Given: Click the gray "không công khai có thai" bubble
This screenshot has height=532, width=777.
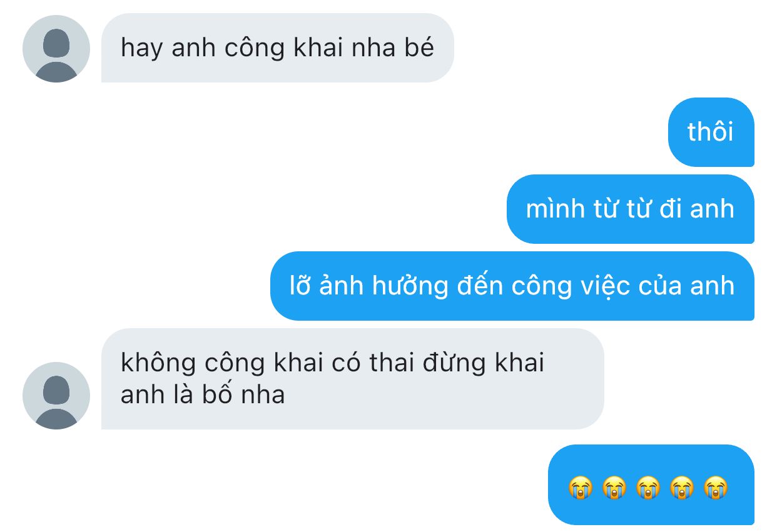Looking at the screenshot, I should click(353, 379).
